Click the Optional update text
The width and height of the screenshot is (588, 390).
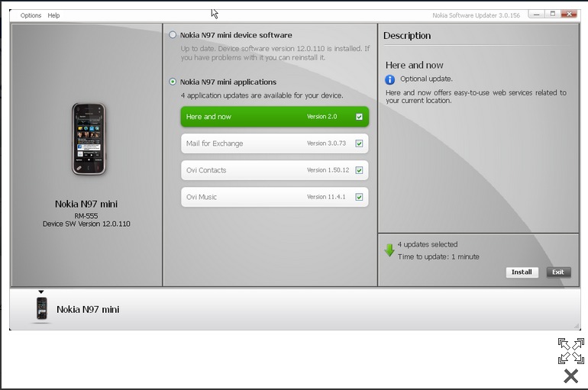(x=426, y=79)
